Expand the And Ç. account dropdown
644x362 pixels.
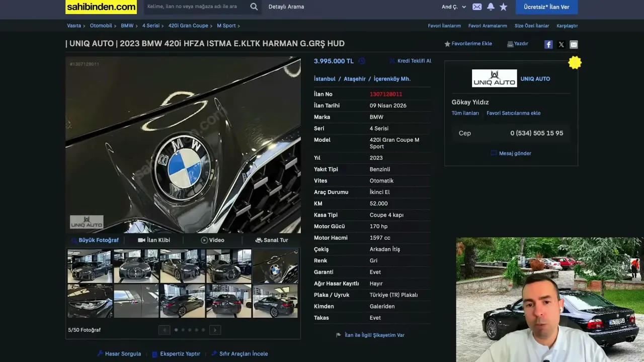(x=454, y=7)
